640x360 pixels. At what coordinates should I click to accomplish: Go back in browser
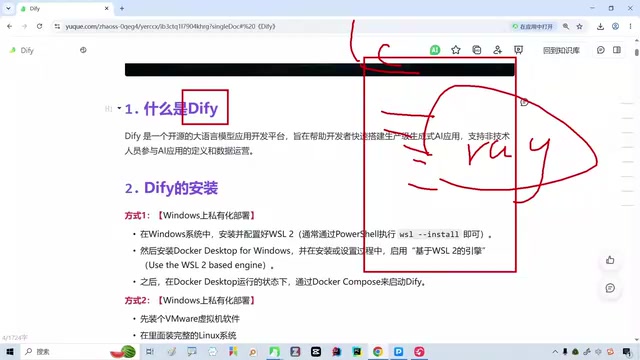point(10,26)
